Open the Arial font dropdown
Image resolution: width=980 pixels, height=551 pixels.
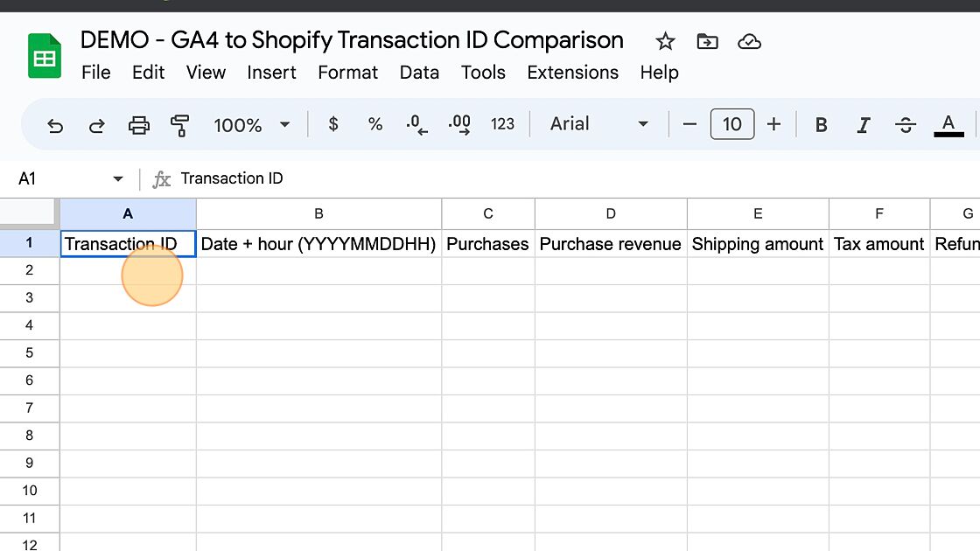(x=598, y=124)
